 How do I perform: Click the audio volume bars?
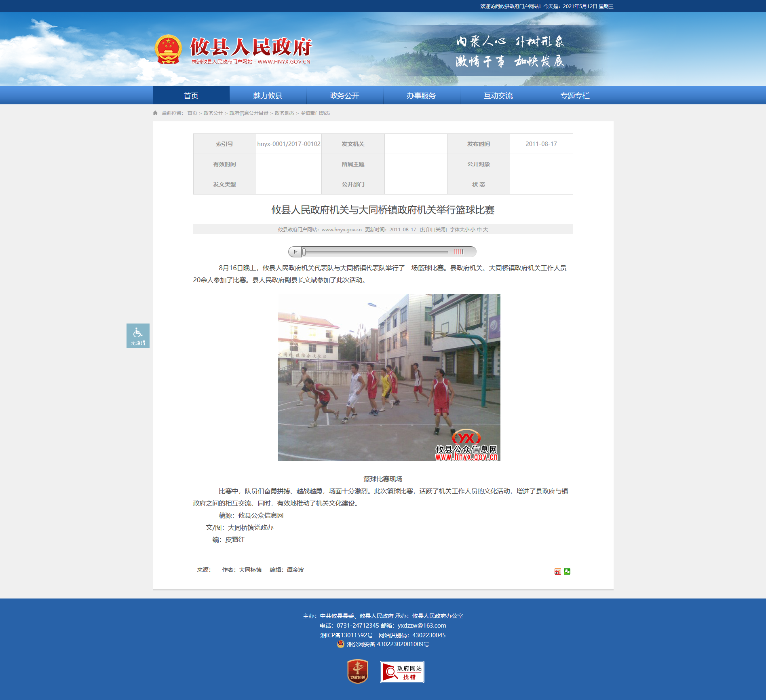click(458, 252)
